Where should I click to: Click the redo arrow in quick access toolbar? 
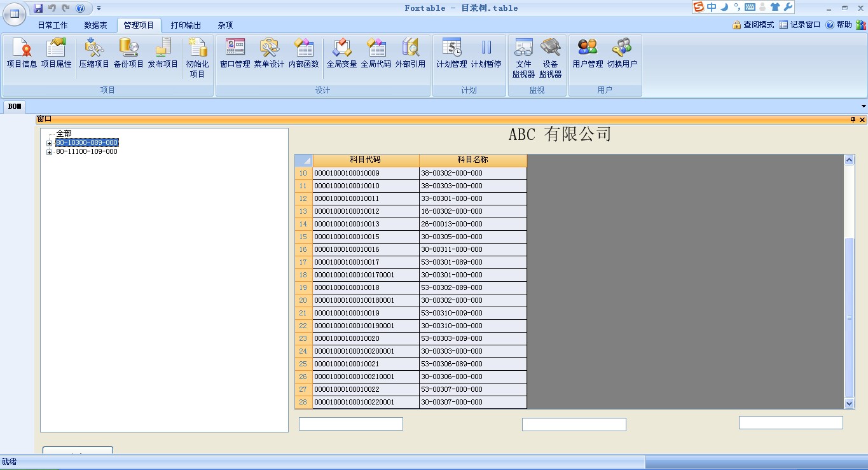65,8
